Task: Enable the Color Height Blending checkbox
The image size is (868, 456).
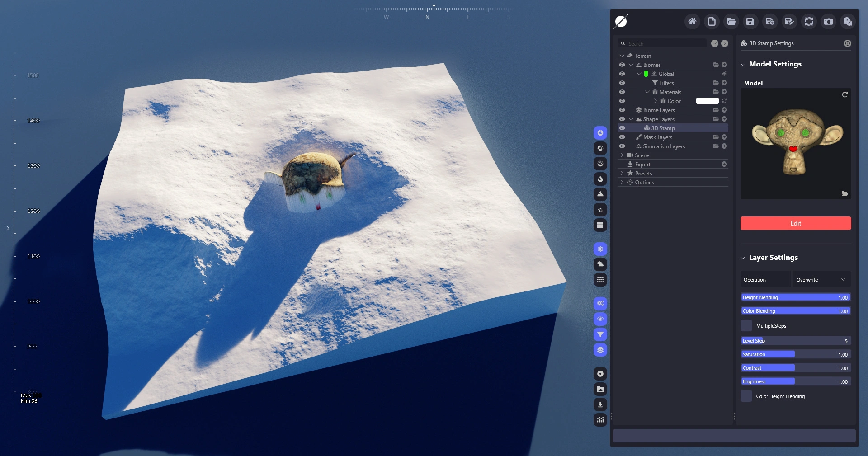Action: [x=746, y=396]
